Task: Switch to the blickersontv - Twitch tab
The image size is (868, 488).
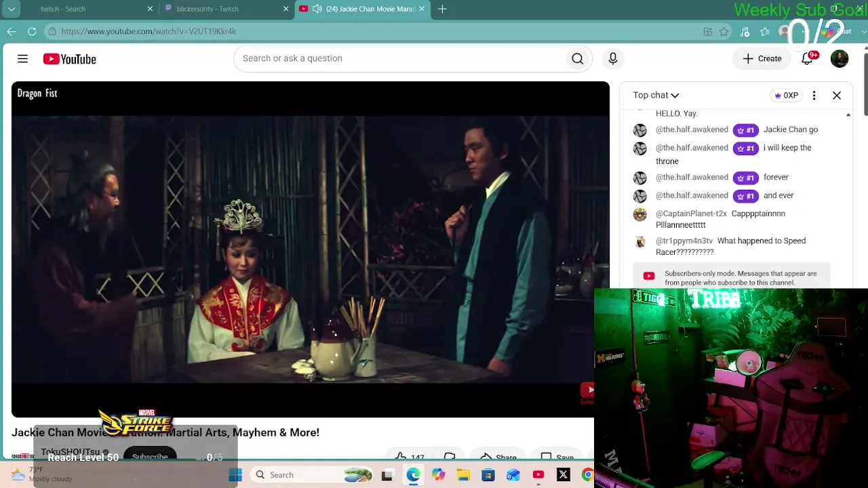Action: pyautogui.click(x=227, y=9)
